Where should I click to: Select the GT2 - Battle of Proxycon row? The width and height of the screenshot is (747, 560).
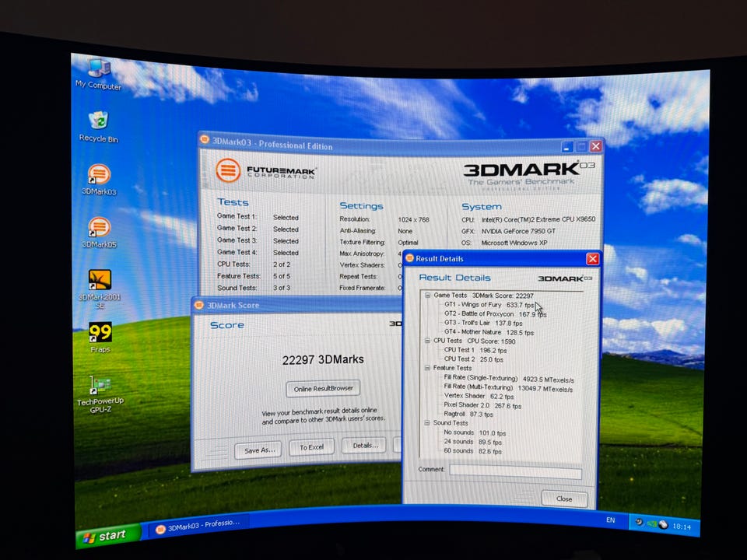pos(496,314)
